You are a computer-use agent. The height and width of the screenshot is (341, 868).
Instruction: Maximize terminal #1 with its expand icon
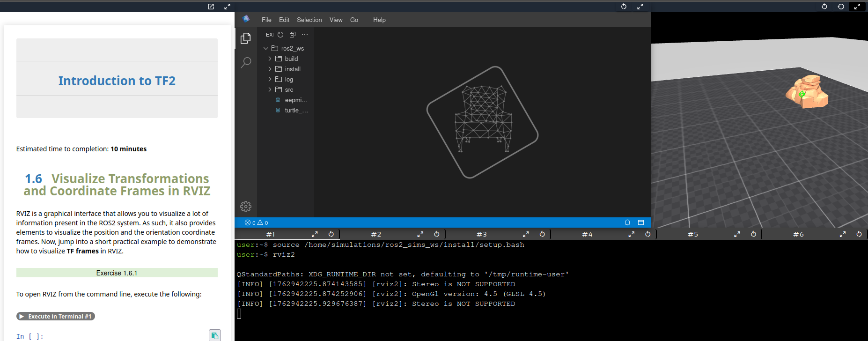[x=315, y=234]
